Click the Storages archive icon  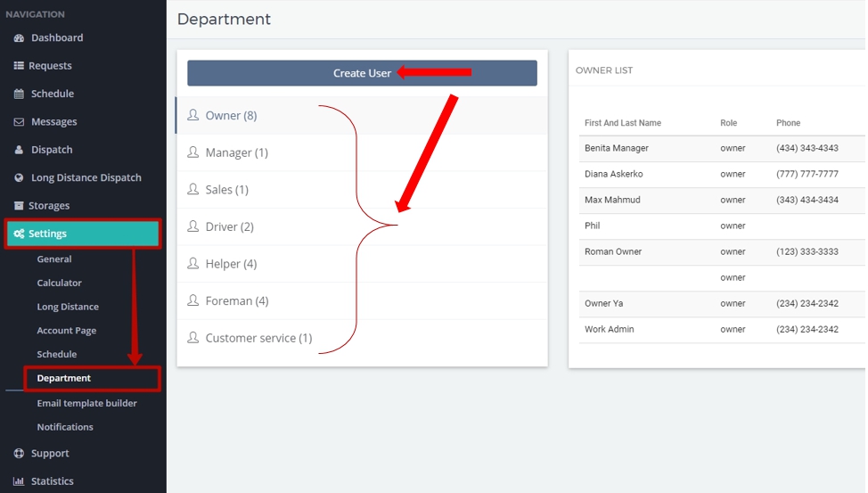pyautogui.click(x=19, y=206)
